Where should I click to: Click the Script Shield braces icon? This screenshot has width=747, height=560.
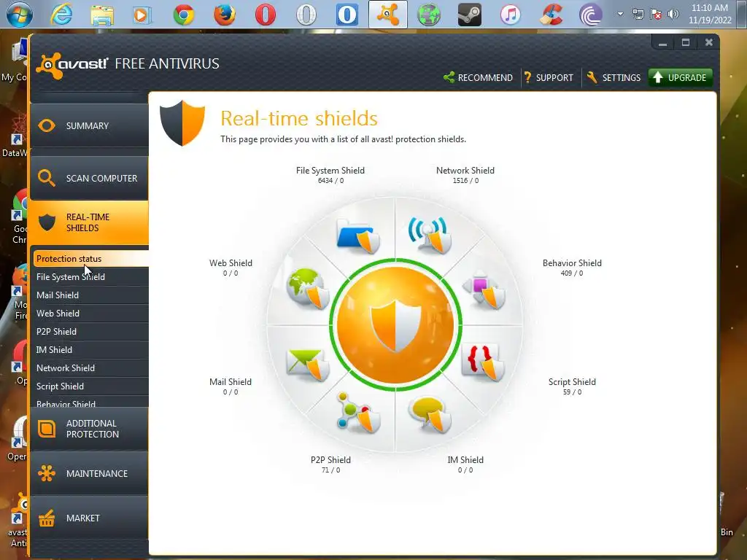484,362
